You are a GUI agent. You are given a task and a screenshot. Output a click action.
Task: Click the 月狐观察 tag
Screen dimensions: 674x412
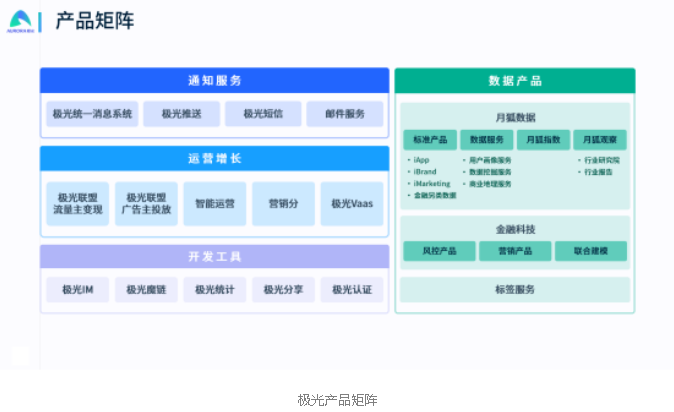tap(600, 140)
